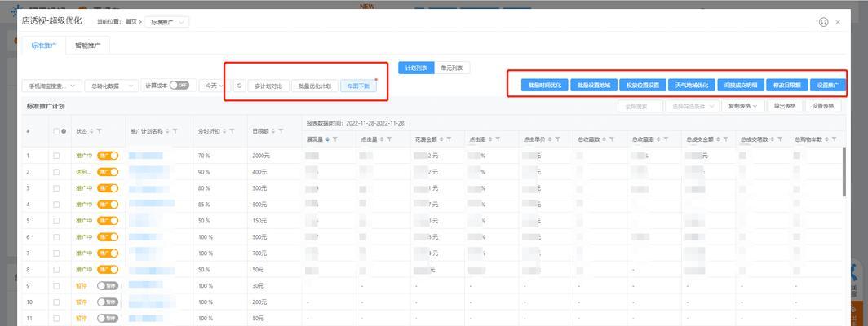The width and height of the screenshot is (868, 326).
Task: Tick the checkbox for row 9
Action: click(x=56, y=285)
